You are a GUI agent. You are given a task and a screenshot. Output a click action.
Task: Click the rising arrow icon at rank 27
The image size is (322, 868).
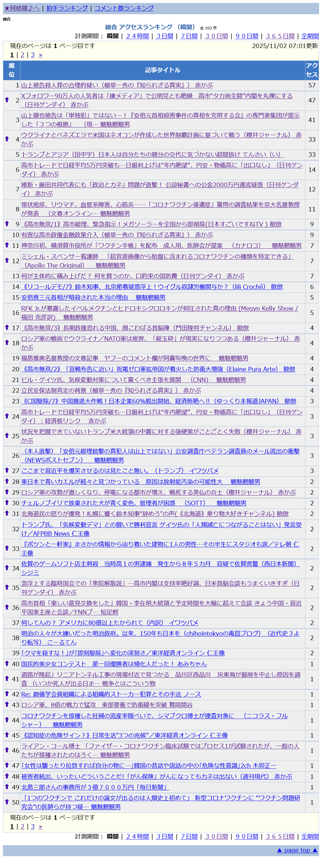coord(7,470)
